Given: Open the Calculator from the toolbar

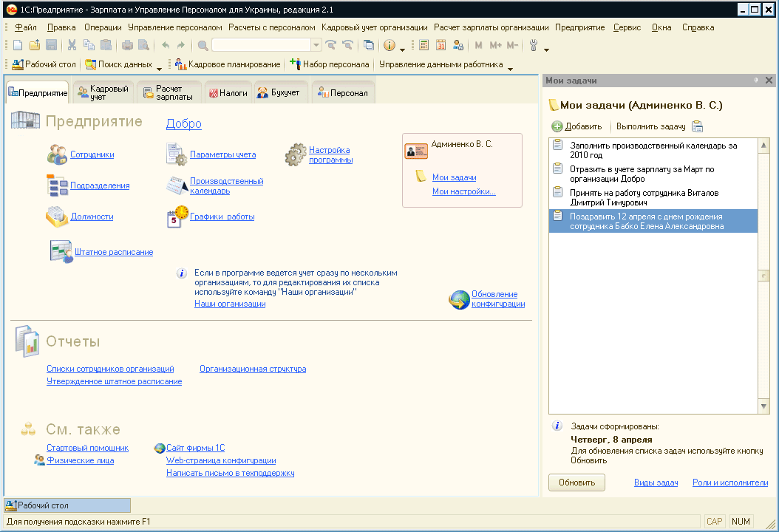Looking at the screenshot, I should [423, 46].
